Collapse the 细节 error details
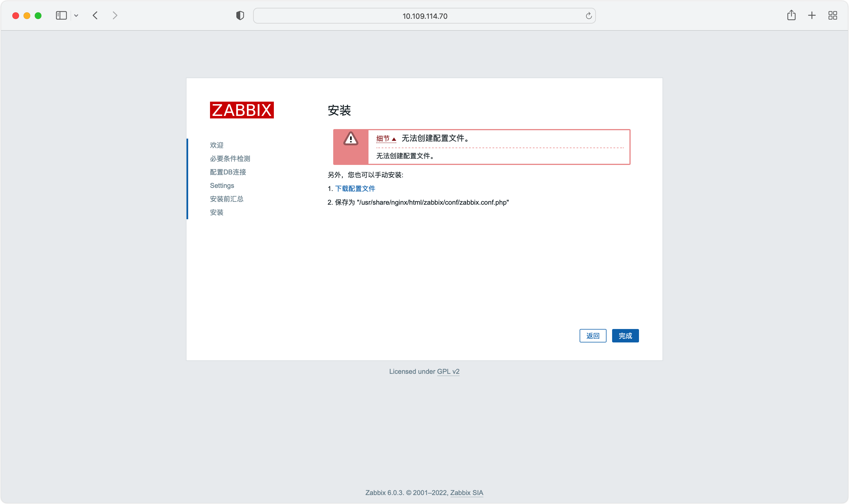Image resolution: width=849 pixels, height=504 pixels. tap(386, 139)
